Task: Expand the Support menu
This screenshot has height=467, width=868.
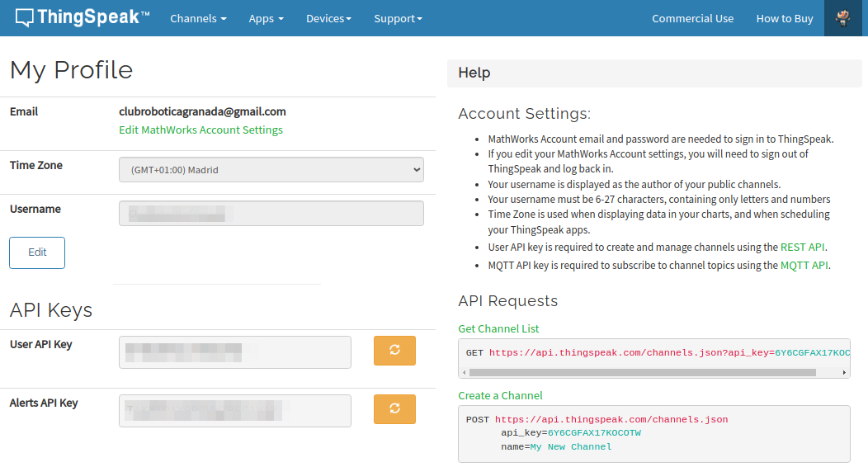Action: [x=398, y=18]
